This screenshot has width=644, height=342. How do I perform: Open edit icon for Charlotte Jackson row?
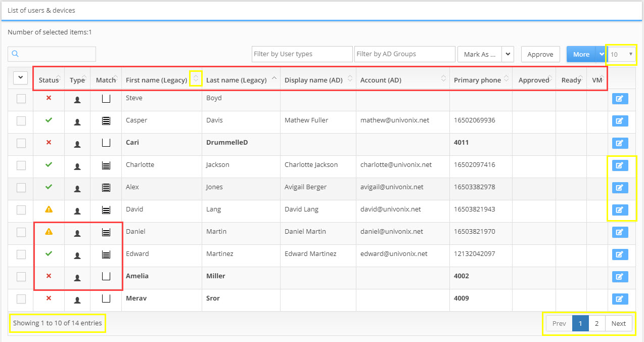(620, 165)
